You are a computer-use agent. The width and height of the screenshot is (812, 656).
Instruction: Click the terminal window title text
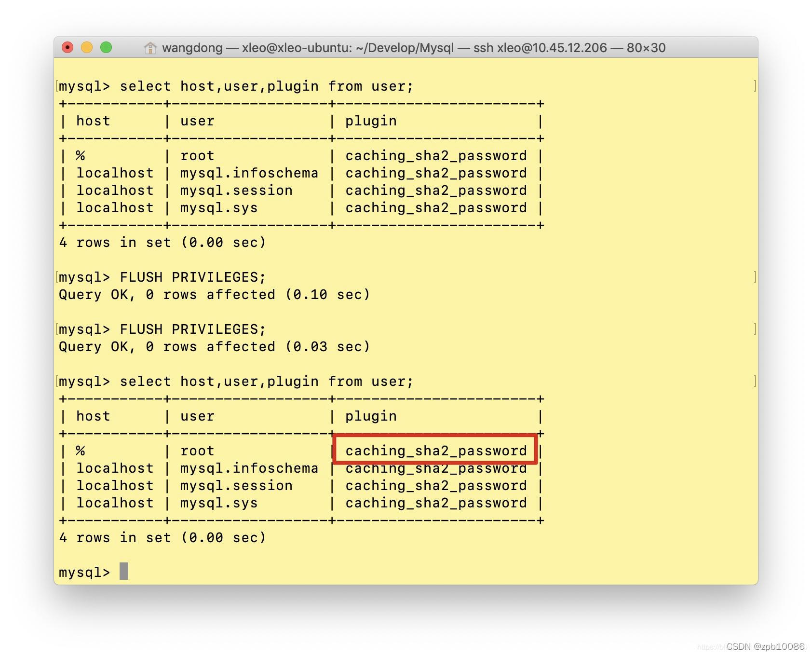click(x=414, y=48)
